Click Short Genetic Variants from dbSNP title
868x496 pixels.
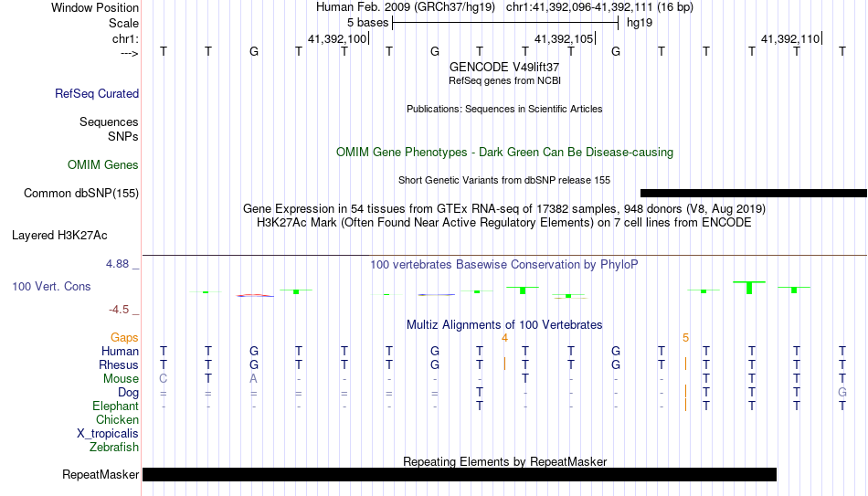[504, 181]
